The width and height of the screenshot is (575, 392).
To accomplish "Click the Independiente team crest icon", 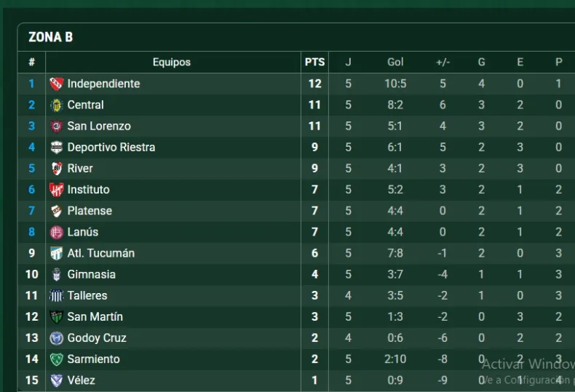I will 56,84.
